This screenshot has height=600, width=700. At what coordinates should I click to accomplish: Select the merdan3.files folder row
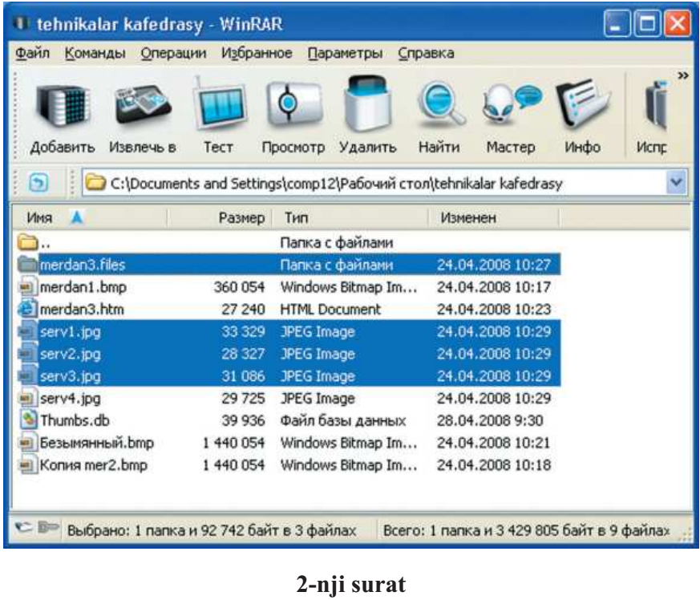(x=288, y=265)
